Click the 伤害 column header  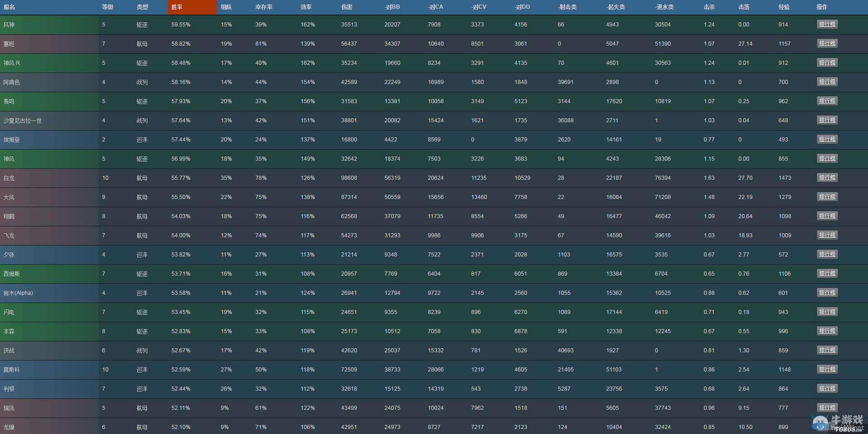(347, 7)
